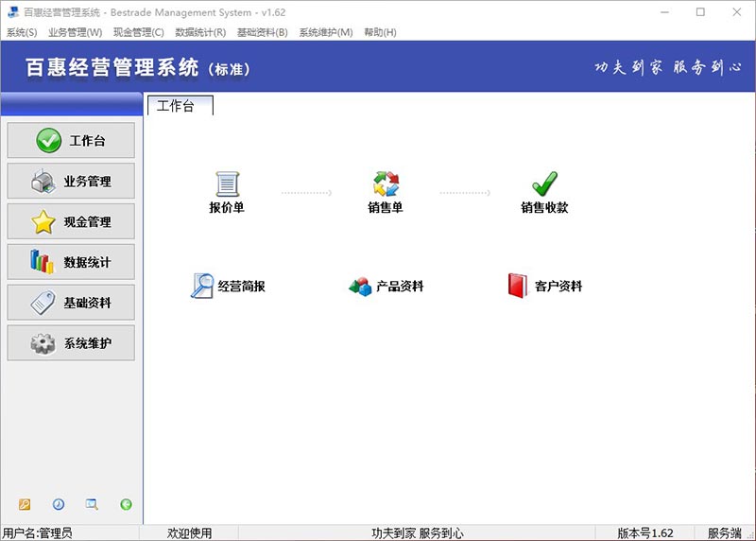This screenshot has height=541, width=756.
Task: Click the window magnifier icon in the sidebar footer
Action: click(92, 504)
